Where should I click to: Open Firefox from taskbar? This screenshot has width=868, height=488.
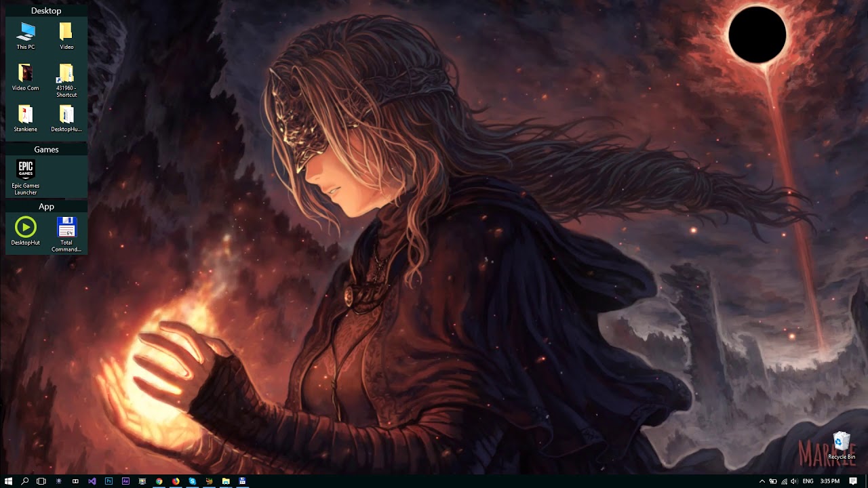click(x=176, y=481)
